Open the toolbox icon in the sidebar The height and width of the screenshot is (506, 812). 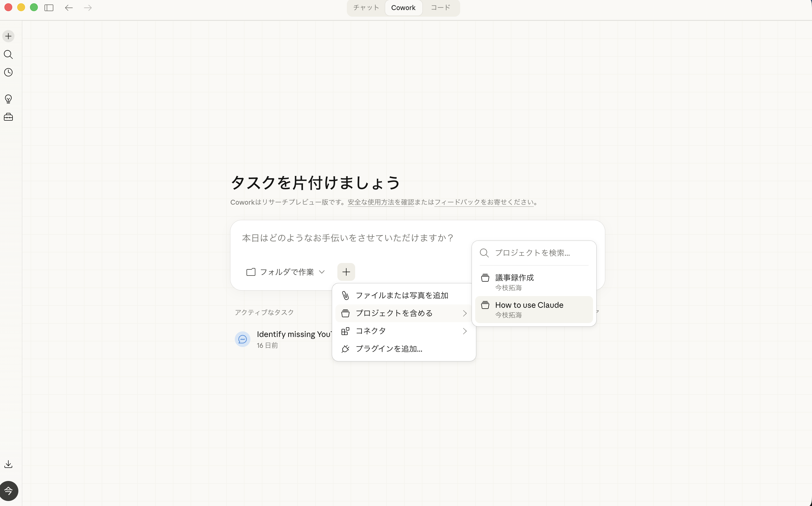pyautogui.click(x=8, y=116)
